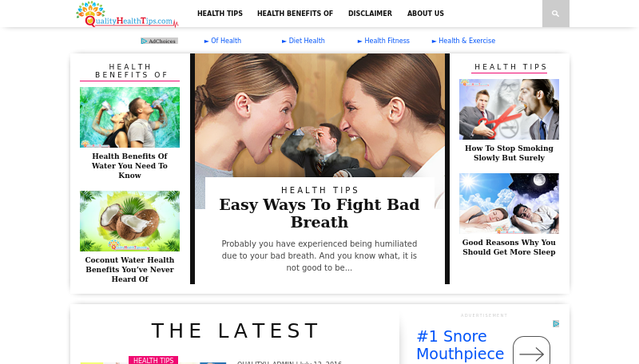Click the Health & Exercise ad link

pos(464,41)
